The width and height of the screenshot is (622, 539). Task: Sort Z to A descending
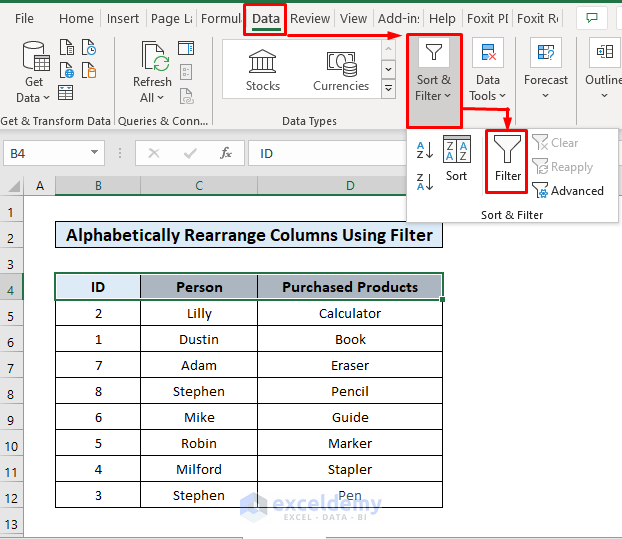click(x=424, y=182)
